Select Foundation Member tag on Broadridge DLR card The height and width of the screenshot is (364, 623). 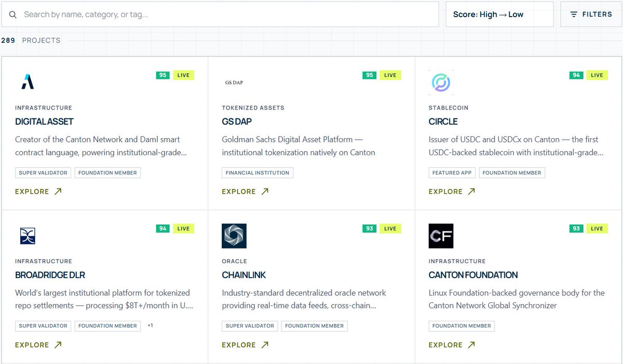click(107, 326)
